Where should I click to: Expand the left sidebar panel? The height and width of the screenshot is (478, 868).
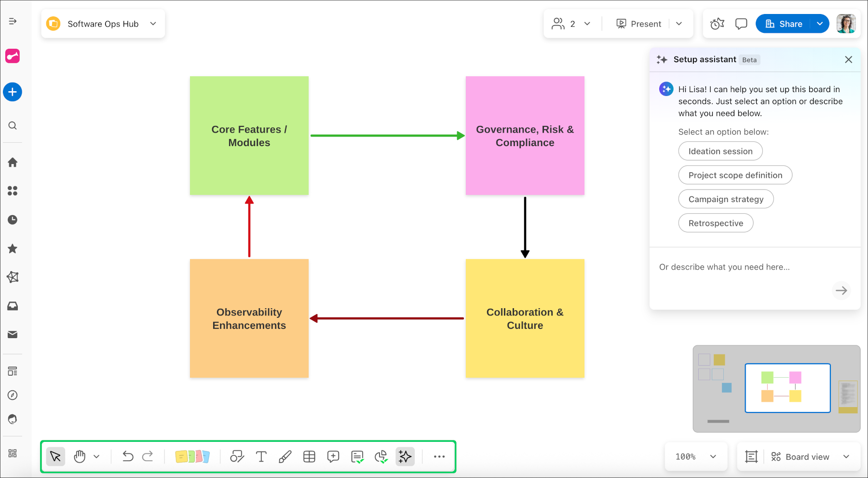13,21
